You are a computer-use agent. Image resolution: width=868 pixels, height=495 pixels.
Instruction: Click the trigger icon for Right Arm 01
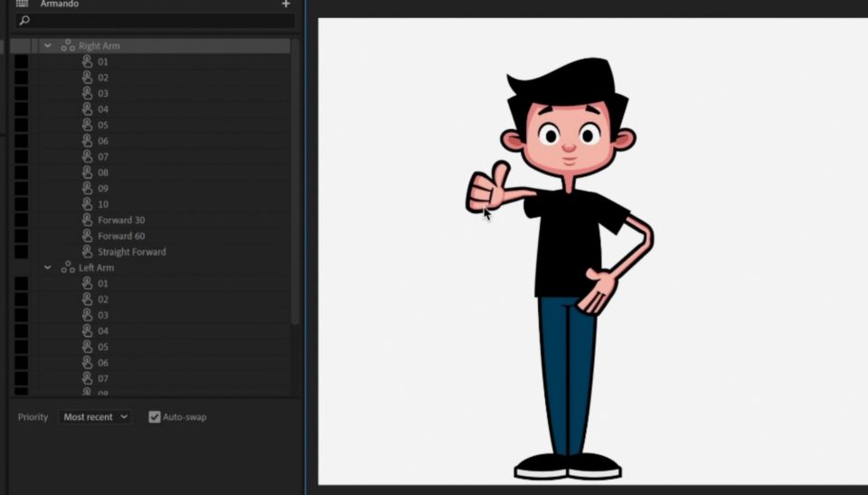click(88, 61)
